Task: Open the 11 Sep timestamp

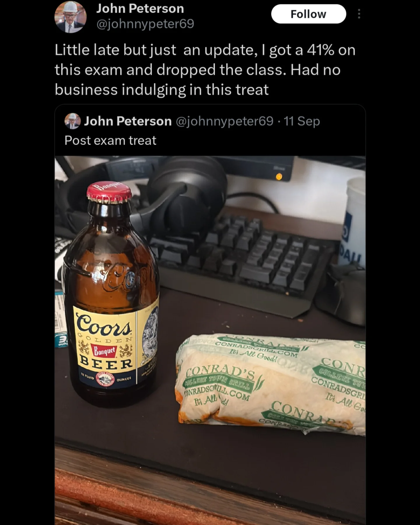Action: point(302,121)
